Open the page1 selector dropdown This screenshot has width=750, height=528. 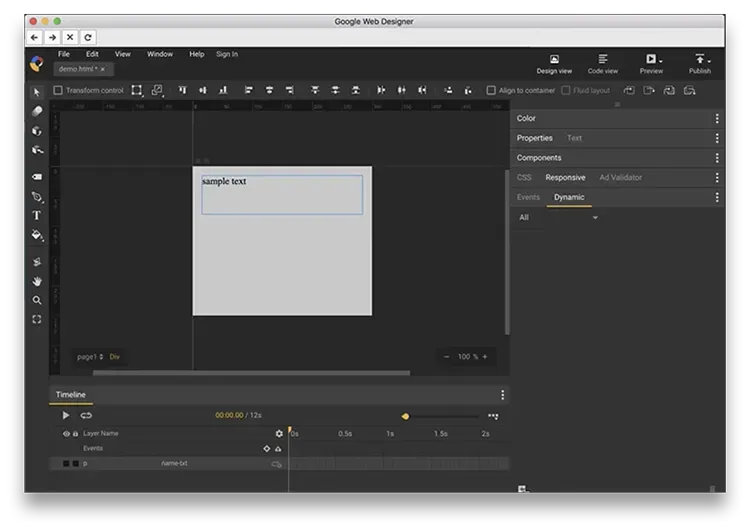coord(90,357)
